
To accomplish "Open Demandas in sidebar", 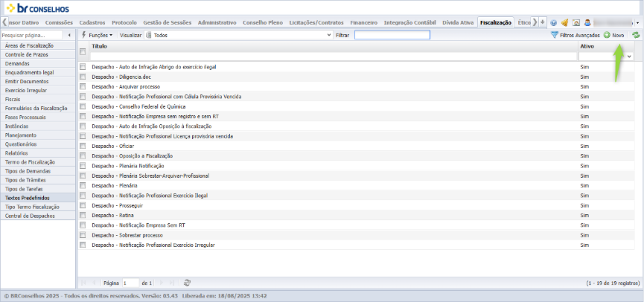I will (x=38, y=64).
